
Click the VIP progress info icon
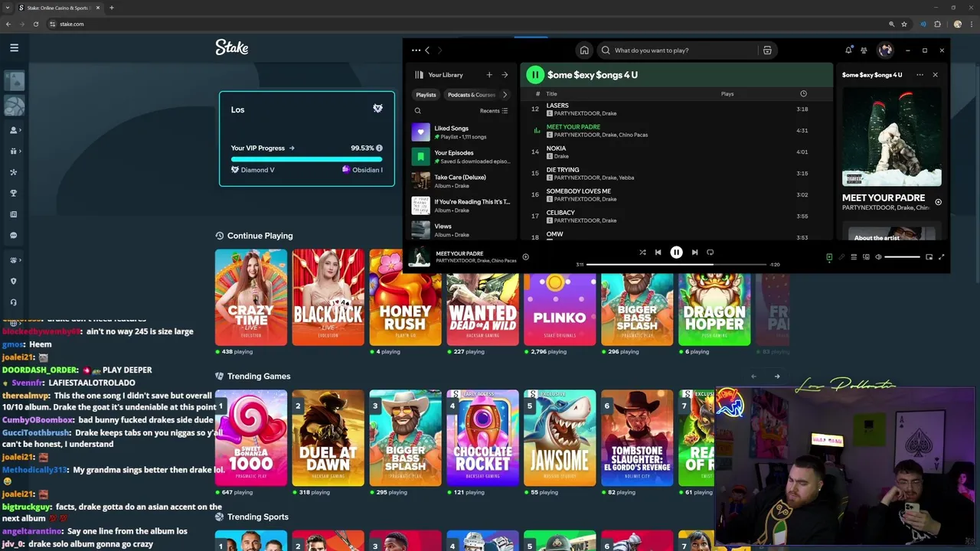pyautogui.click(x=379, y=148)
